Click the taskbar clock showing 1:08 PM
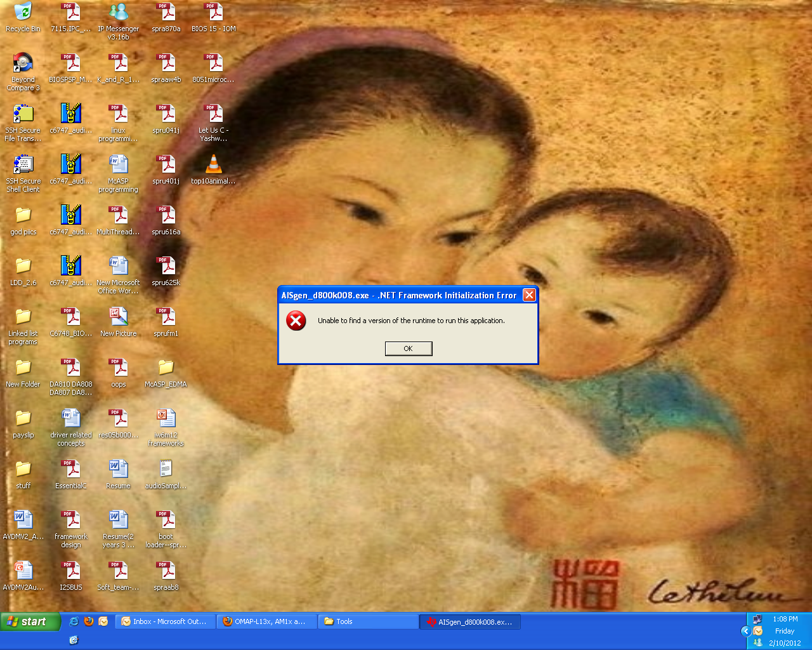 pyautogui.click(x=785, y=619)
